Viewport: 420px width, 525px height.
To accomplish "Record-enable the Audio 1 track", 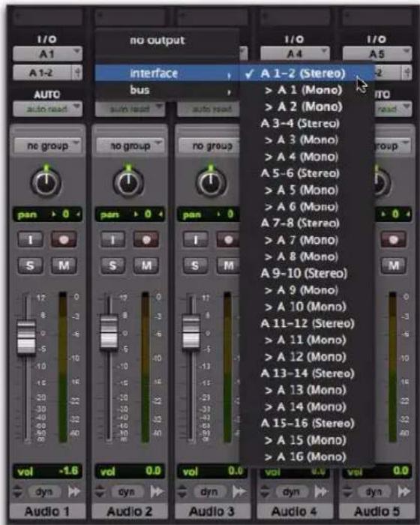I will 64,239.
